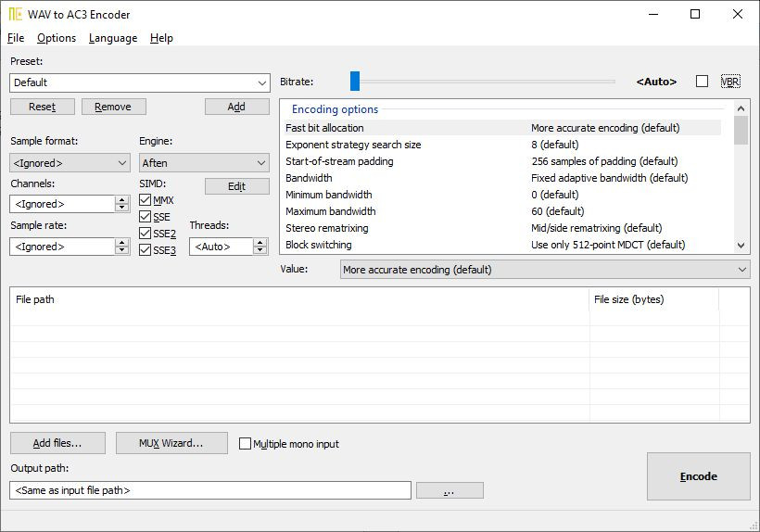Uncheck the SSE SIMD checkbox
The image size is (760, 532).
(x=145, y=217)
